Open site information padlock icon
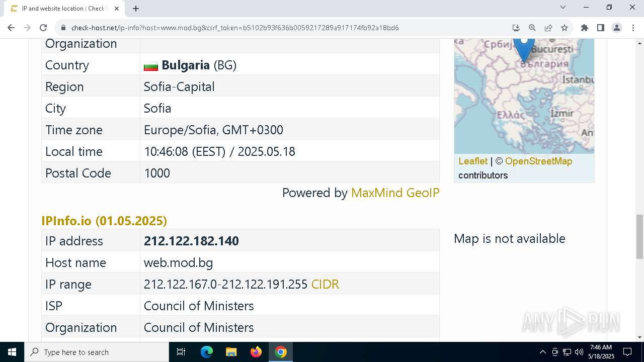The height and width of the screenshot is (362, 644). coord(63,28)
